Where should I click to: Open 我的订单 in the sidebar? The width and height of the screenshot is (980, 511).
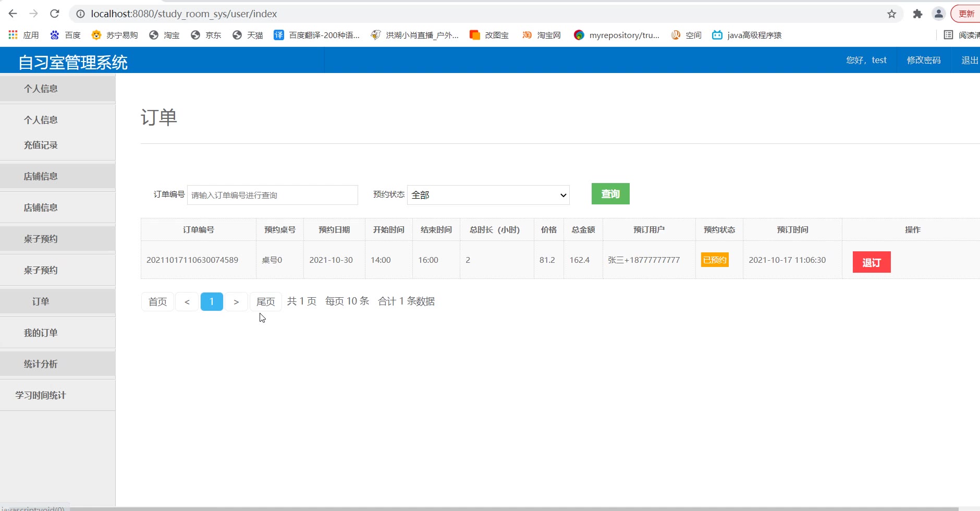coord(41,333)
